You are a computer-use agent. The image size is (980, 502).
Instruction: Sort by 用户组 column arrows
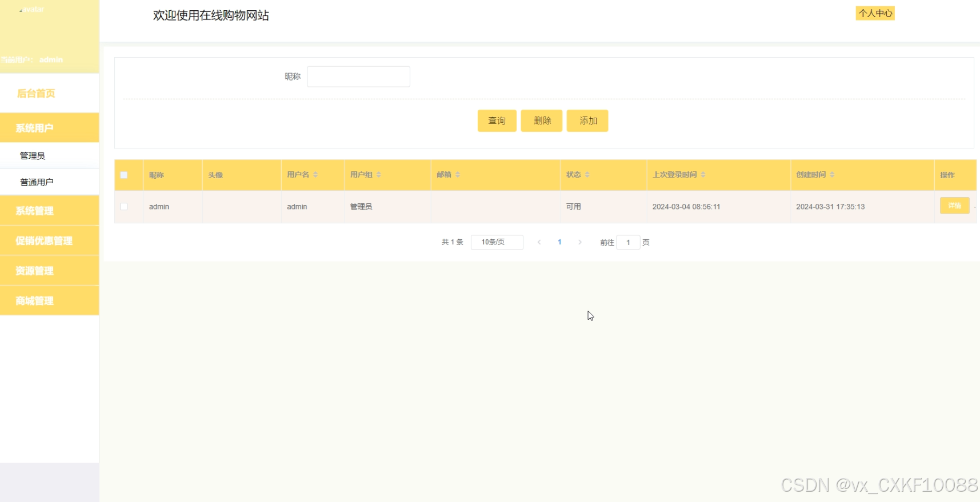pos(379,175)
